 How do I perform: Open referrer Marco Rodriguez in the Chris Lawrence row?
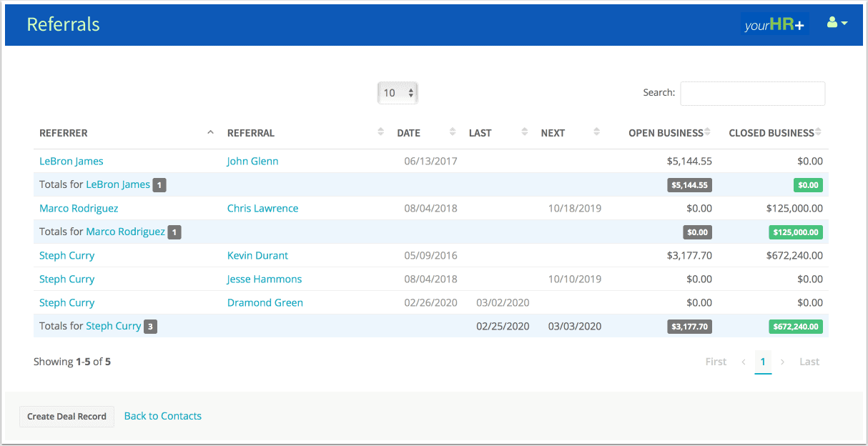(x=79, y=209)
